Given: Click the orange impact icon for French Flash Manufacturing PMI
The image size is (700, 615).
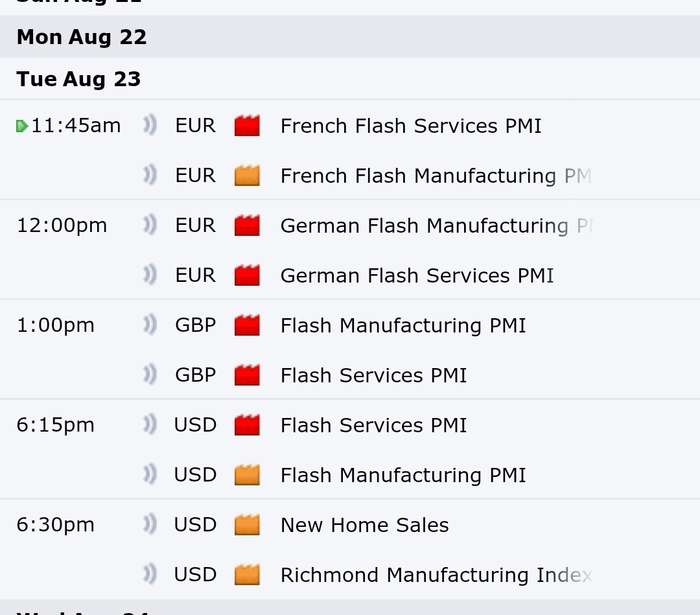Looking at the screenshot, I should point(247,176).
